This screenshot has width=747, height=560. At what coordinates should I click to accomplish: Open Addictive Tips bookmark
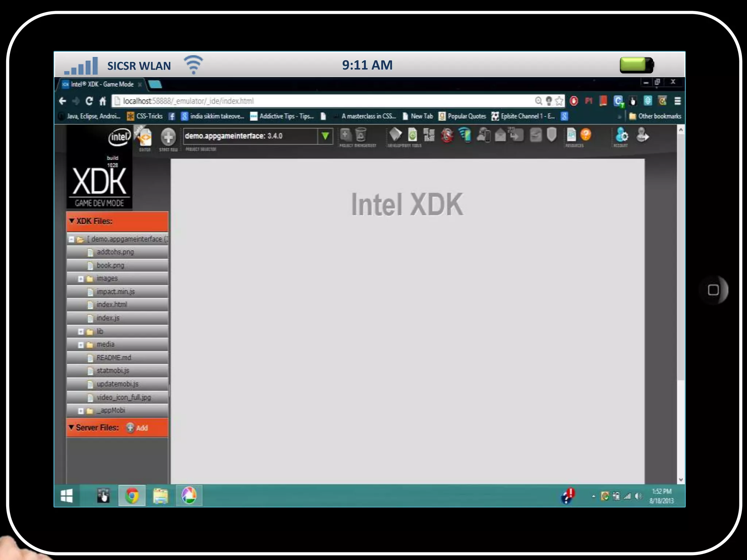[x=282, y=116]
